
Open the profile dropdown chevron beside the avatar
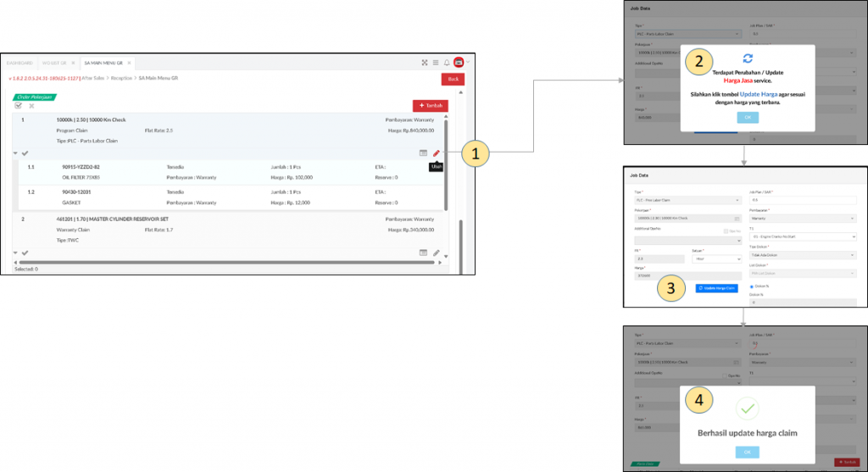(468, 62)
